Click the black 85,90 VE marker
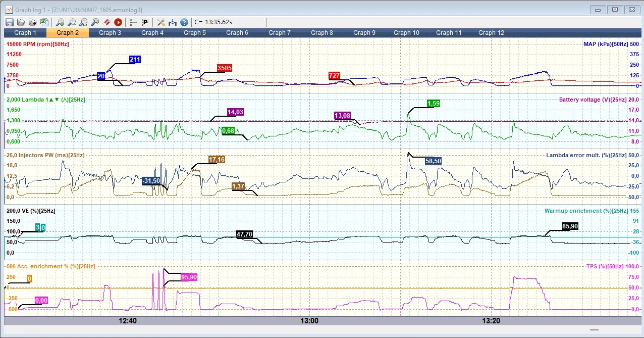 coord(570,226)
